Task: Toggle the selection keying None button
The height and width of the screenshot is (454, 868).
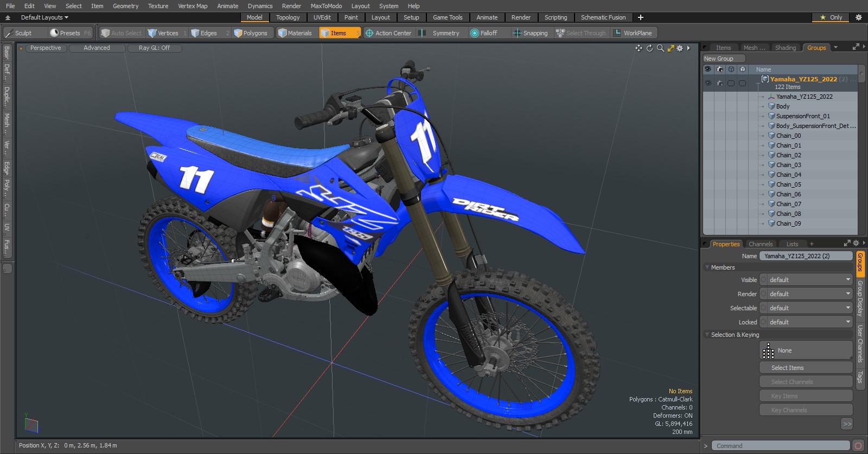Action: (x=806, y=350)
